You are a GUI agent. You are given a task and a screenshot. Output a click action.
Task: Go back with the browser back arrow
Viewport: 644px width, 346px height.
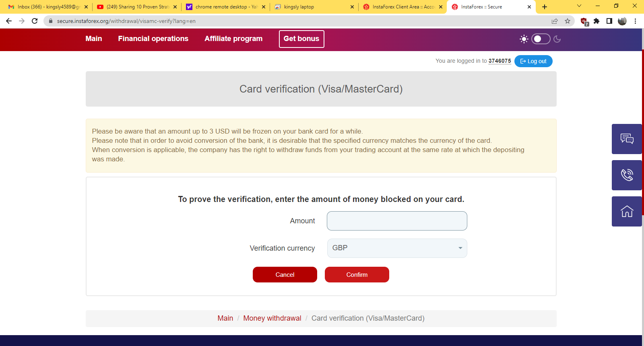tap(9, 21)
